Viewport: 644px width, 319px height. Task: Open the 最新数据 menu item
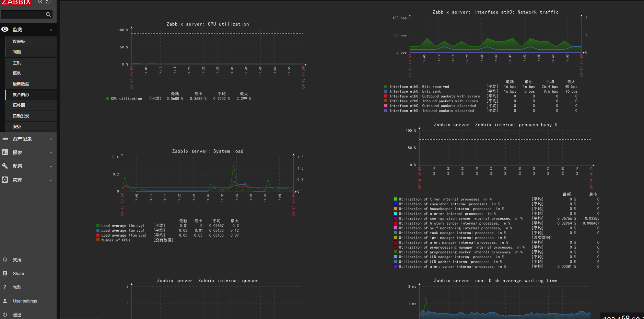click(x=31, y=84)
